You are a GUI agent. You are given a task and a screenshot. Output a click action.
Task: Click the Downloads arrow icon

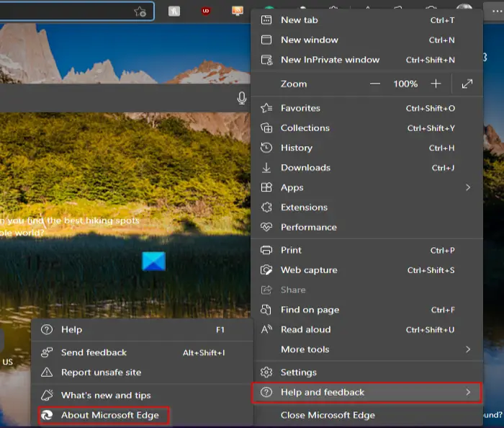click(266, 168)
